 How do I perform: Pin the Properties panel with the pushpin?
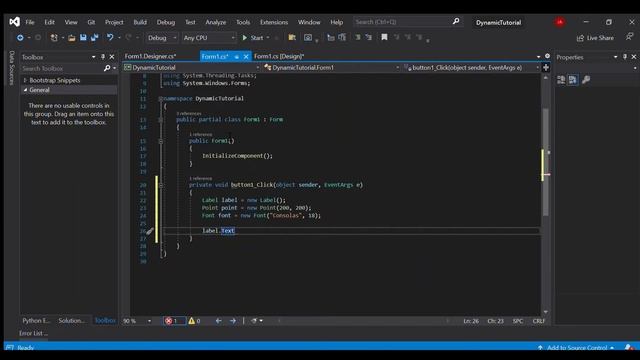pyautogui.click(x=625, y=57)
